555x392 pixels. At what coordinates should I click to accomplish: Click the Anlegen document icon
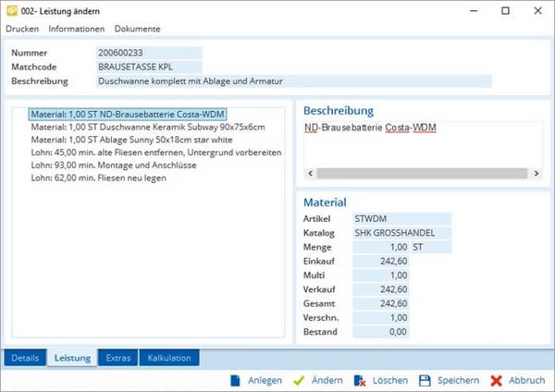(236, 380)
